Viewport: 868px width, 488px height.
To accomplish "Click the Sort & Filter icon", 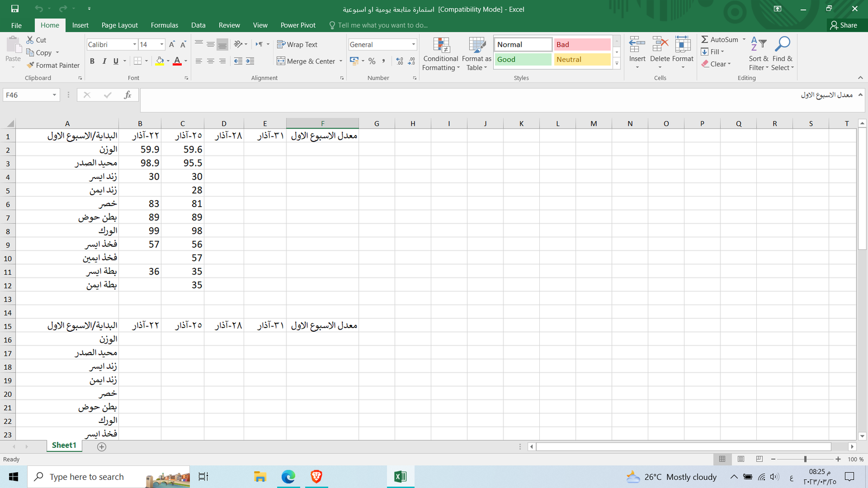I will click(x=758, y=54).
